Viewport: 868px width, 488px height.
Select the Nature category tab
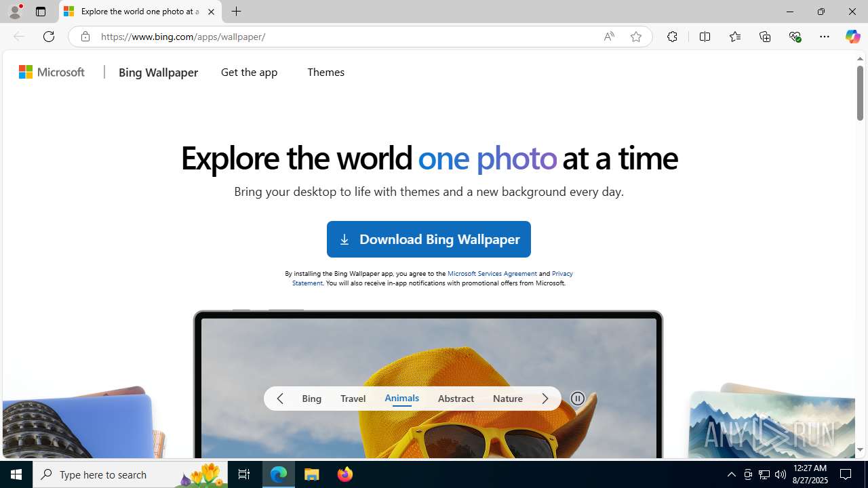(508, 399)
